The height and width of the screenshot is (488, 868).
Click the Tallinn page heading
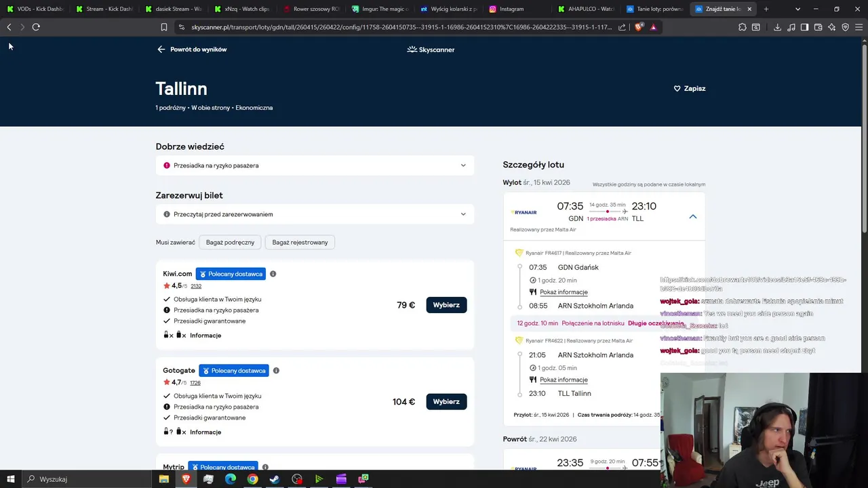(181, 89)
